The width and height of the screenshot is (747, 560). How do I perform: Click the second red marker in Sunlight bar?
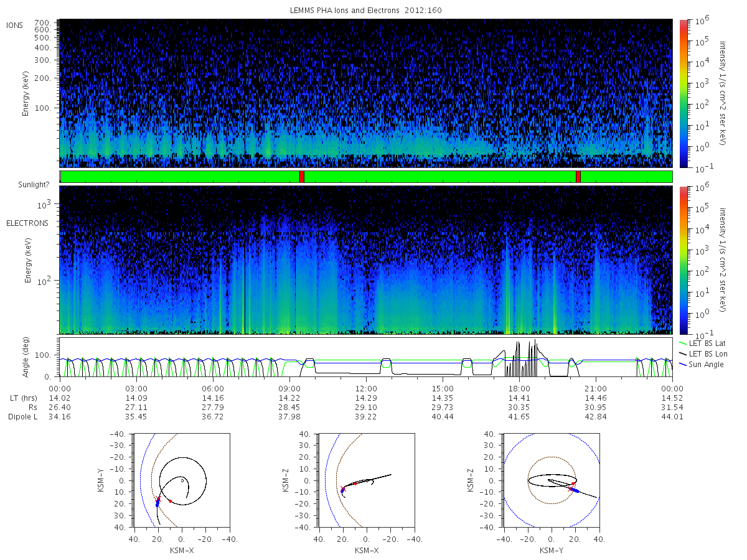pos(578,177)
